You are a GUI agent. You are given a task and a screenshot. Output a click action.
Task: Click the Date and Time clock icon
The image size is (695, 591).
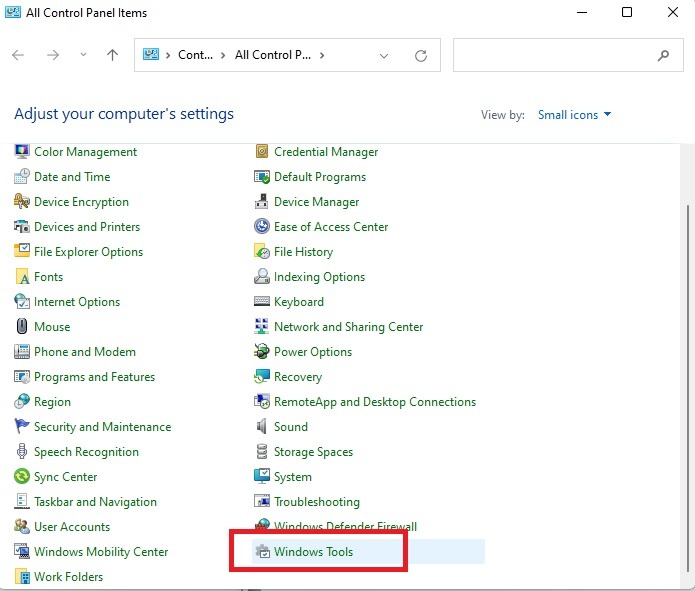point(22,176)
